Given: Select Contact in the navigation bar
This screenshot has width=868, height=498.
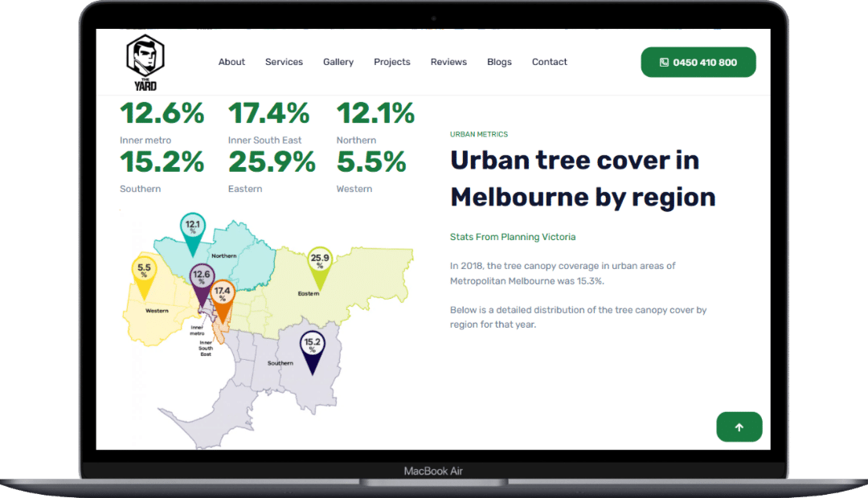Looking at the screenshot, I should click(x=550, y=62).
